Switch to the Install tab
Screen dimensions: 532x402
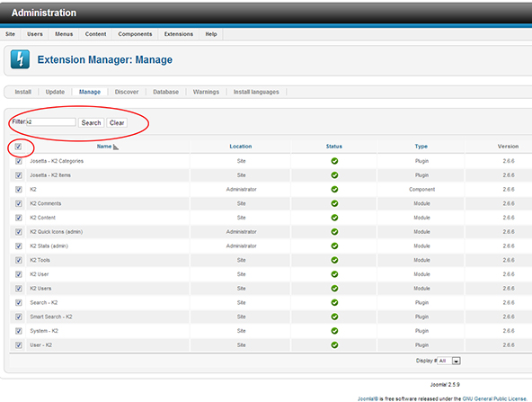(x=23, y=92)
